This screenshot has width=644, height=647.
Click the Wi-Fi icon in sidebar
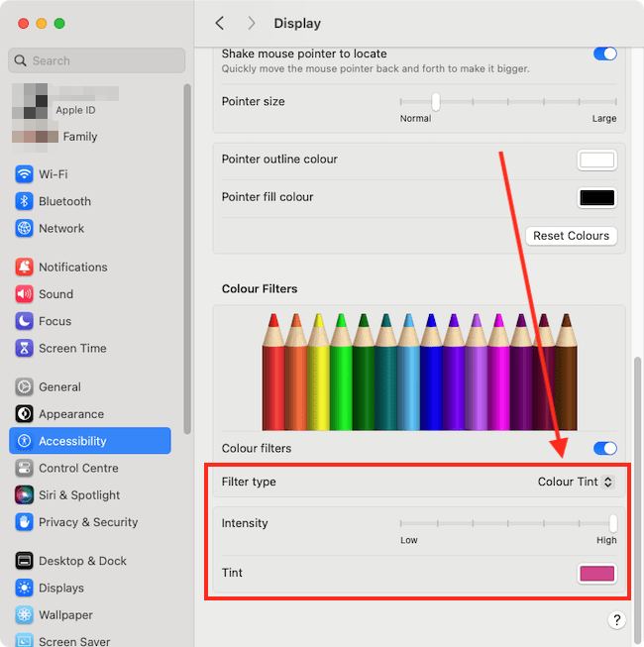[25, 174]
